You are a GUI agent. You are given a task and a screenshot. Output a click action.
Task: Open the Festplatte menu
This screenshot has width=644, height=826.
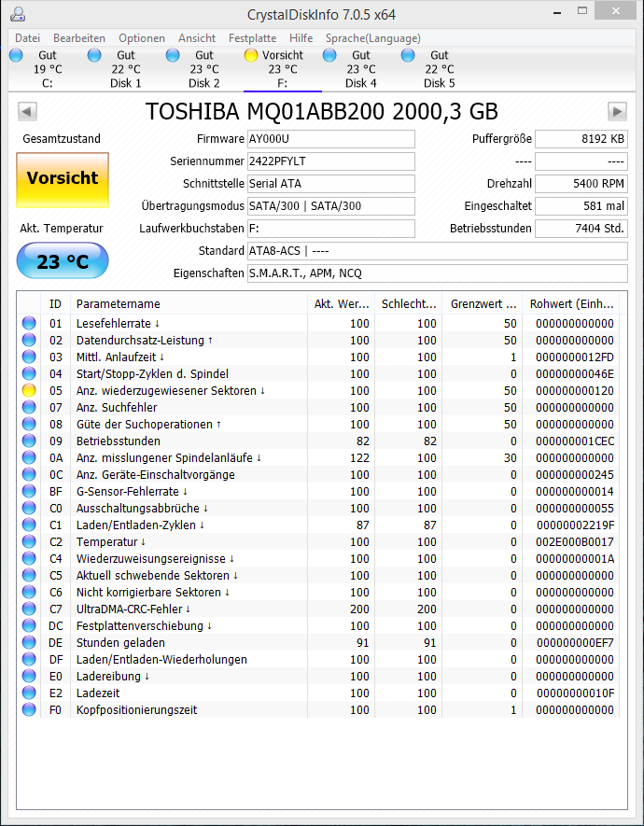253,38
